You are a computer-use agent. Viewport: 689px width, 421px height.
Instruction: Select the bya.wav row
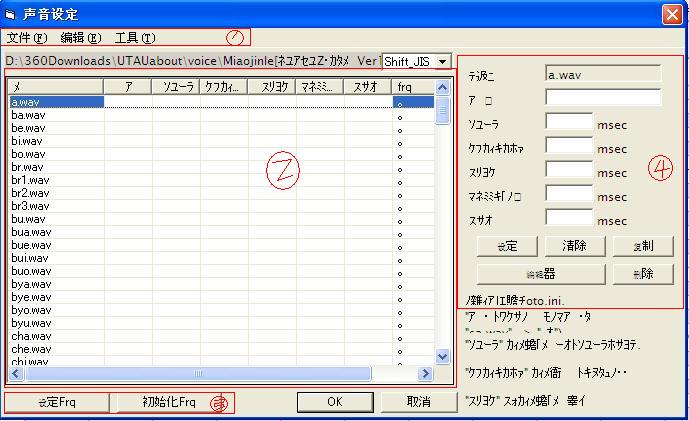222,284
